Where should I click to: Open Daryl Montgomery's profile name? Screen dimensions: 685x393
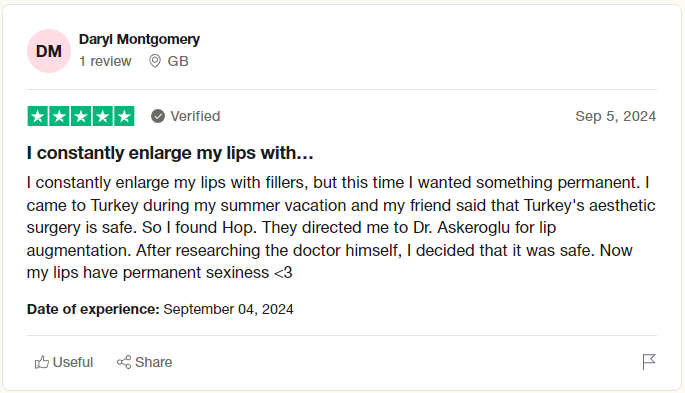pos(139,39)
